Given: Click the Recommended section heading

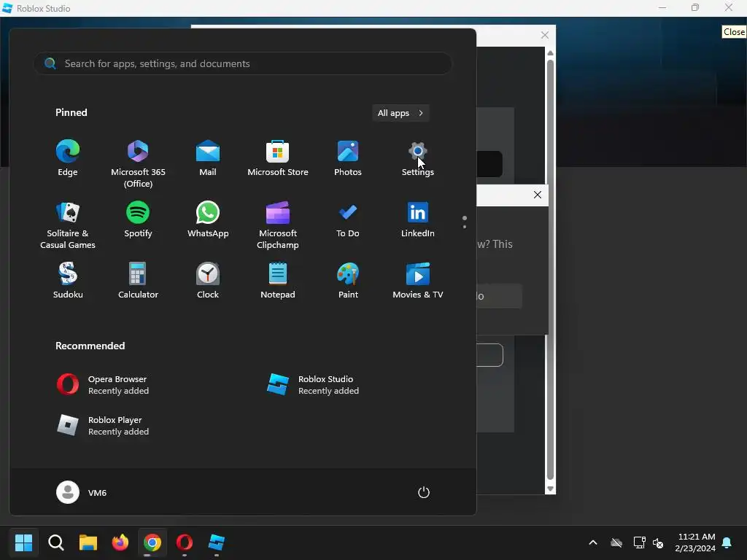Looking at the screenshot, I should click(90, 346).
